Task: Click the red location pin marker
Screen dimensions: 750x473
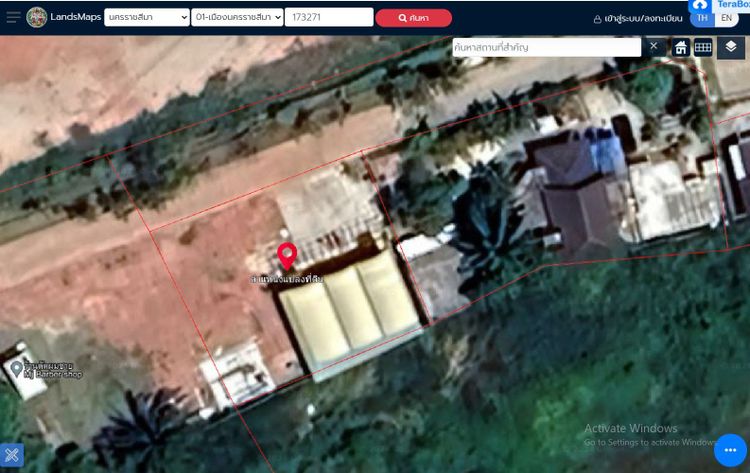Action: (x=287, y=256)
